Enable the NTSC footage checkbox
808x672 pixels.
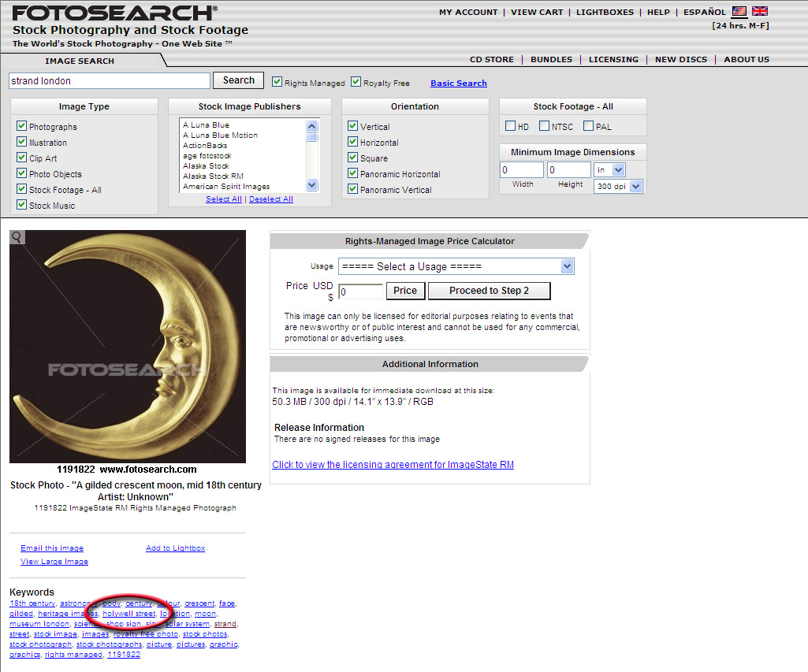coord(544,125)
